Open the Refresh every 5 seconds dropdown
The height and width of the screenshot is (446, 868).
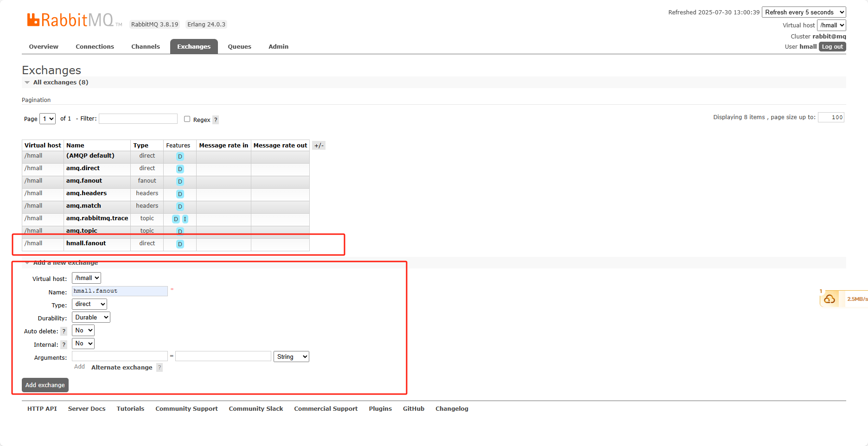tap(804, 13)
